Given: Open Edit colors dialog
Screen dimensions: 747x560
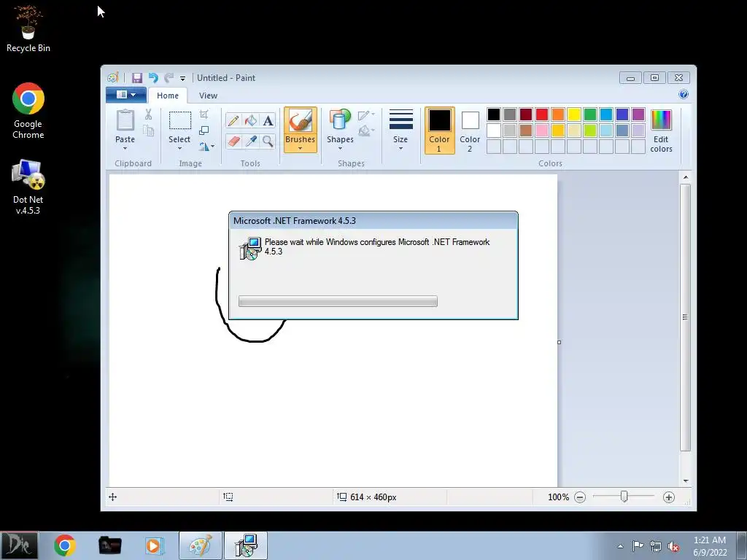Looking at the screenshot, I should tap(661, 130).
